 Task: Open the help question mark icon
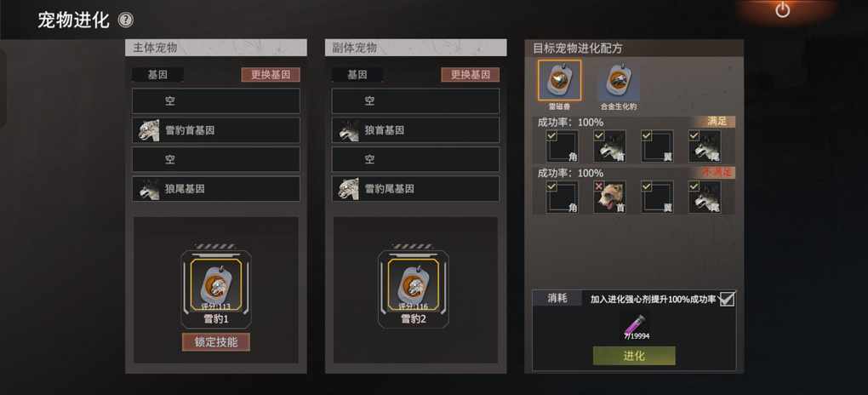pyautogui.click(x=126, y=21)
